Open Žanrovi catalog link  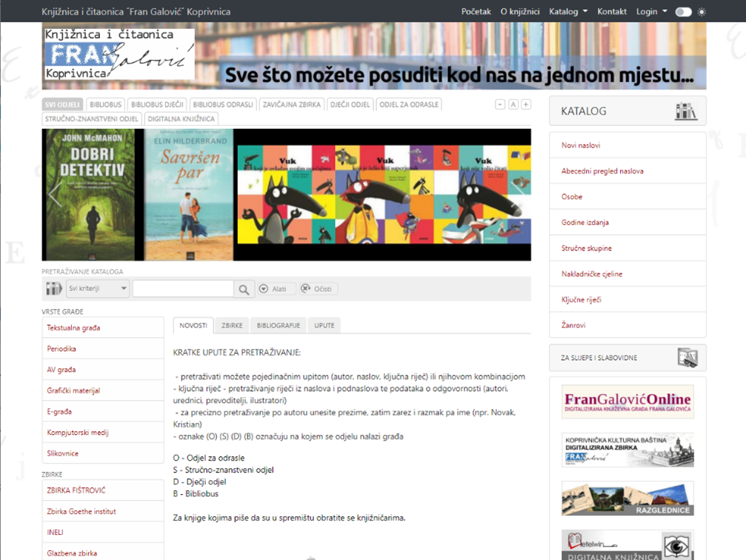pyautogui.click(x=627, y=325)
